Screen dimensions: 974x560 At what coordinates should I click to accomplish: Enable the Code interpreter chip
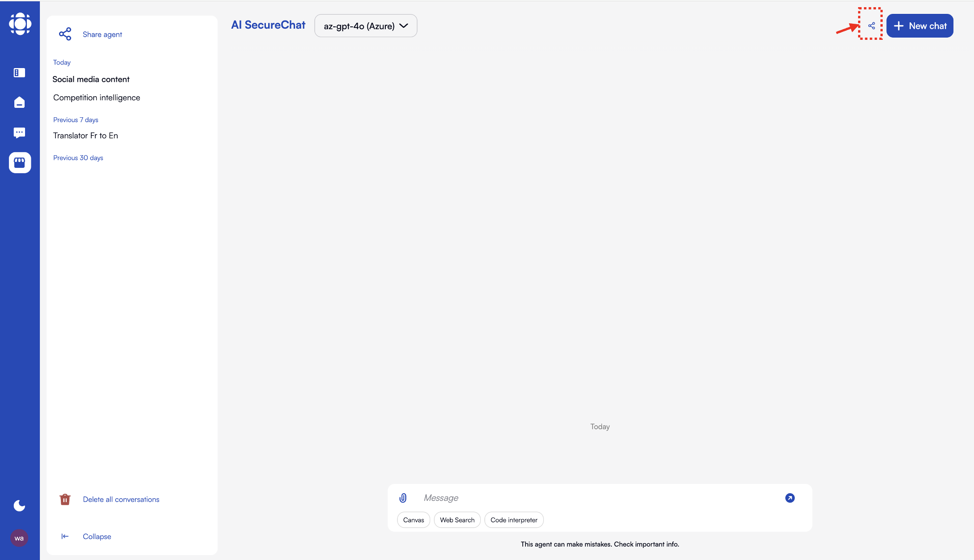(513, 520)
